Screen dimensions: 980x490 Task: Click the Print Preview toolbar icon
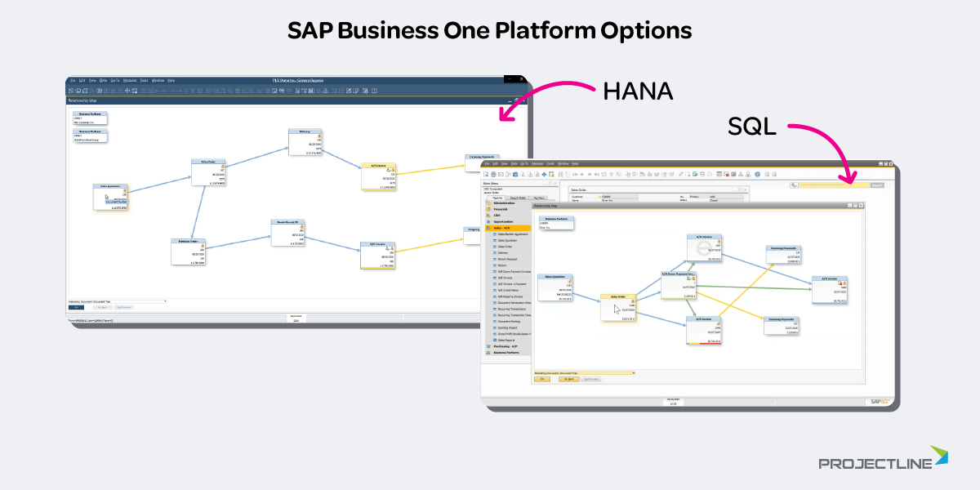(x=486, y=174)
